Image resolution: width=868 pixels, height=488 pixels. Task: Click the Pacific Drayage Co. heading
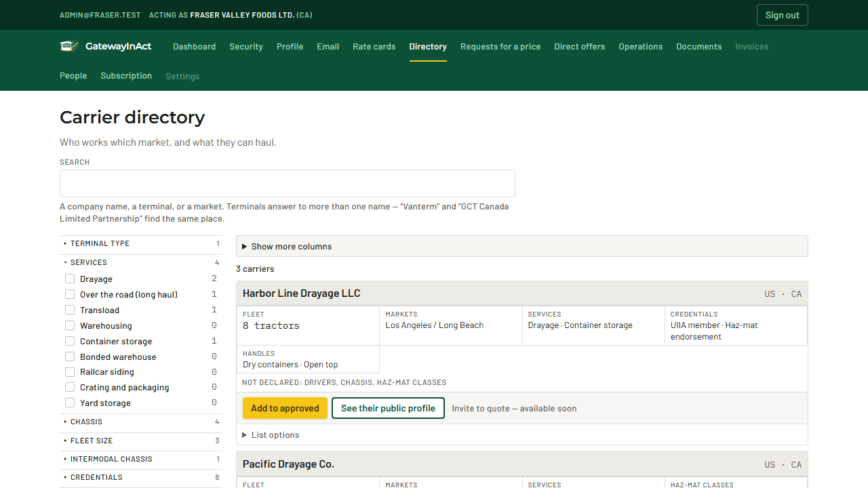[x=288, y=464]
